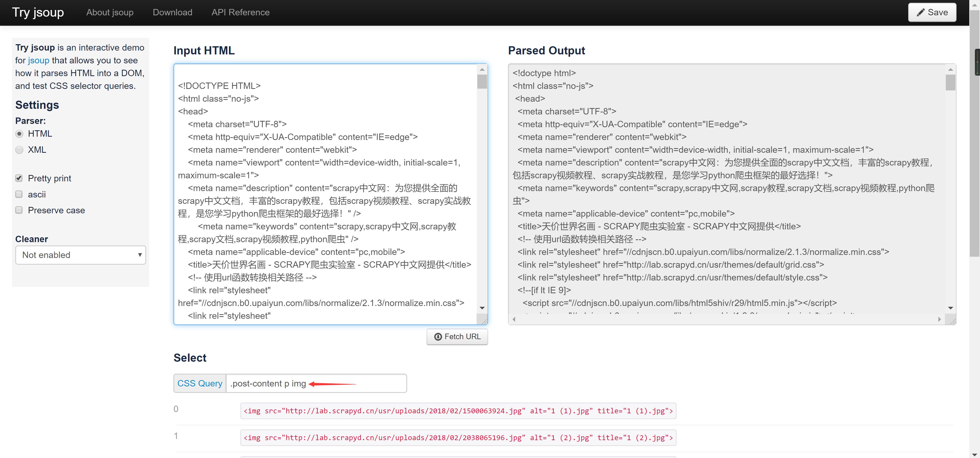This screenshot has width=980, height=458.
Task: Click the CSS Query input field
Action: pyautogui.click(x=316, y=383)
